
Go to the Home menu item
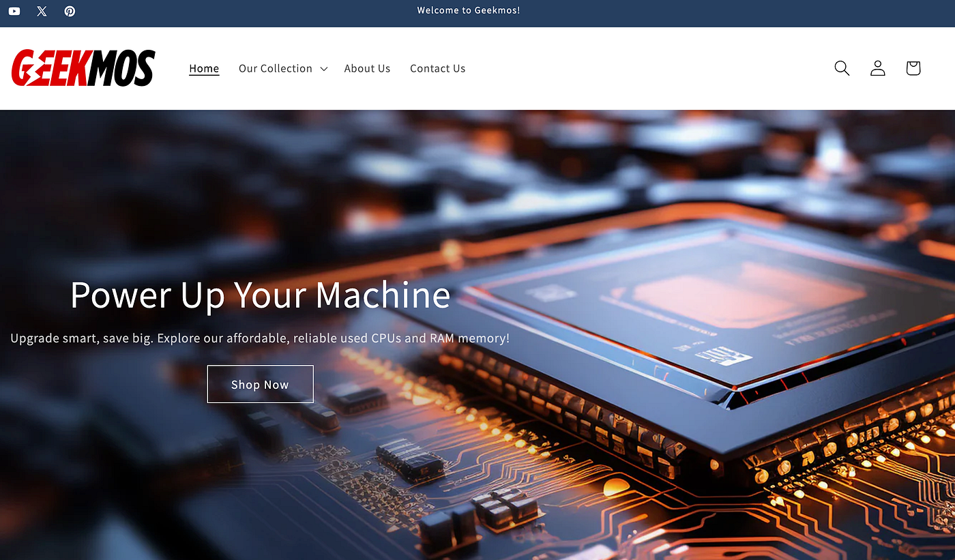(x=204, y=69)
